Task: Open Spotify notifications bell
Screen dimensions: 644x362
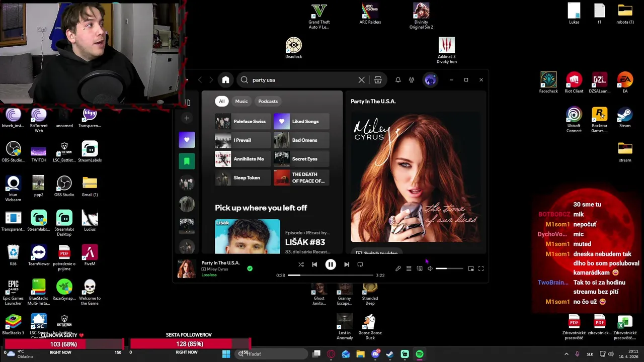Action: (x=398, y=80)
